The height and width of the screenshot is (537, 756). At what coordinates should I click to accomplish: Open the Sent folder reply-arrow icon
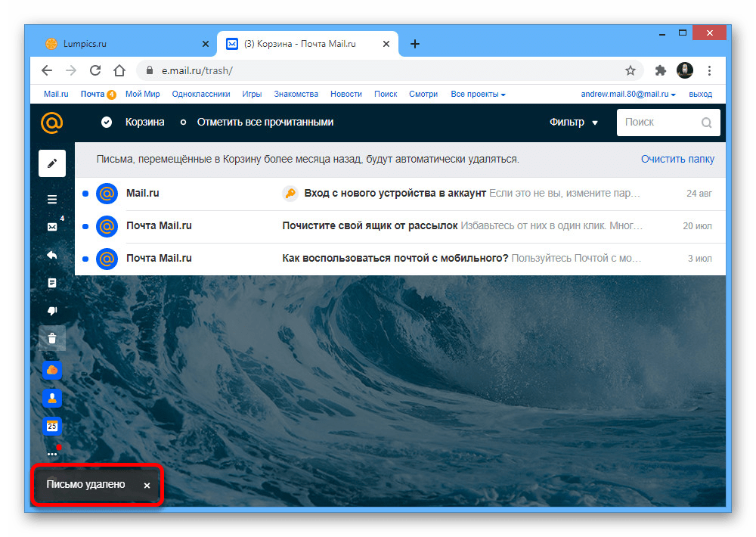point(51,255)
